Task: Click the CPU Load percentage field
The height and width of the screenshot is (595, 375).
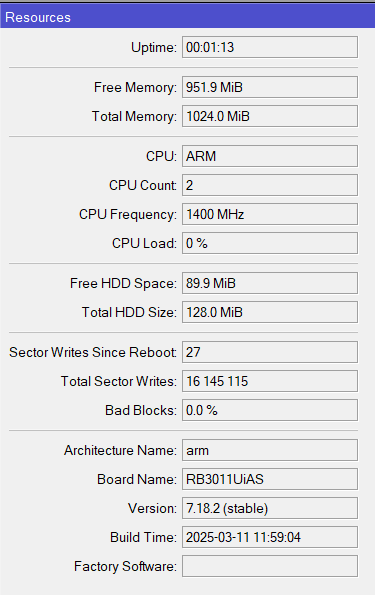Action: [x=270, y=243]
